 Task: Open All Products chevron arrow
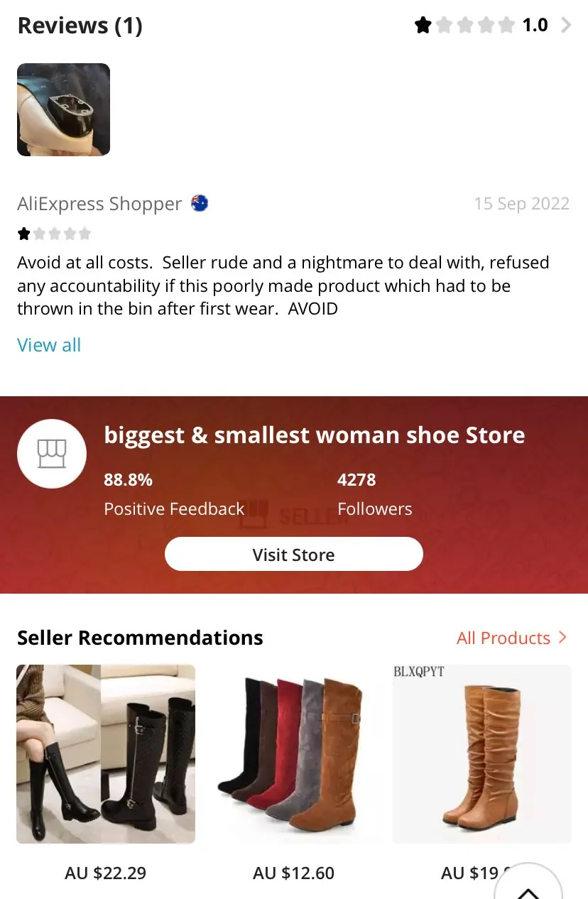562,638
